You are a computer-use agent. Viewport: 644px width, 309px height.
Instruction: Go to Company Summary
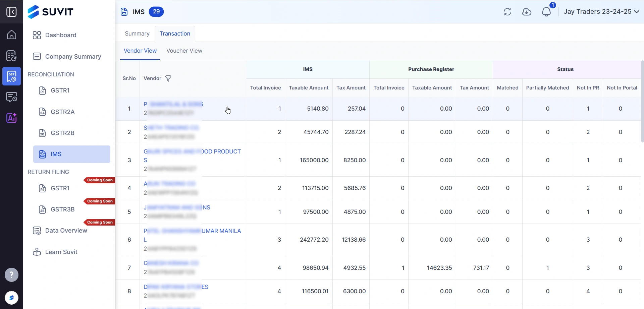pyautogui.click(x=73, y=57)
